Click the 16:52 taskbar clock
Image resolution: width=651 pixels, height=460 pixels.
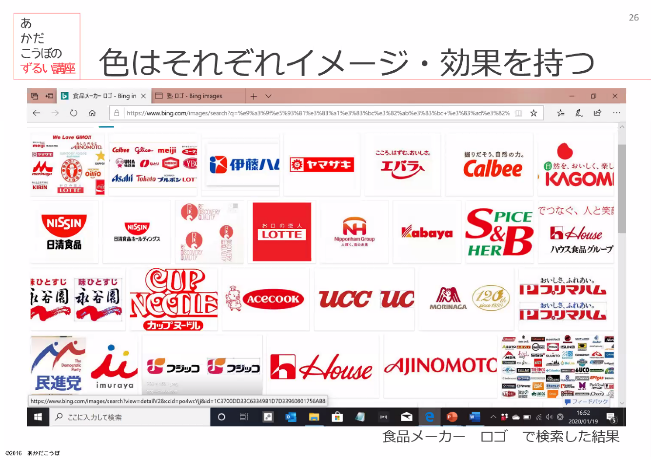point(583,417)
